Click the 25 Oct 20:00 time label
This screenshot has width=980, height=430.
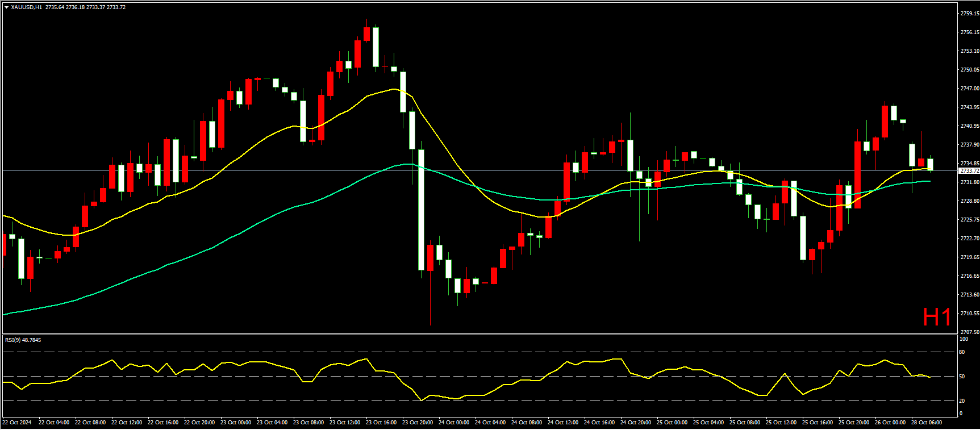(854, 423)
